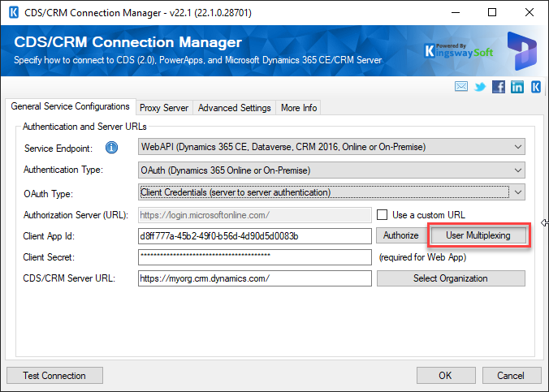Viewport: 549px width, 392px height.
Task: Focus the Client Secret field
Action: coord(255,257)
